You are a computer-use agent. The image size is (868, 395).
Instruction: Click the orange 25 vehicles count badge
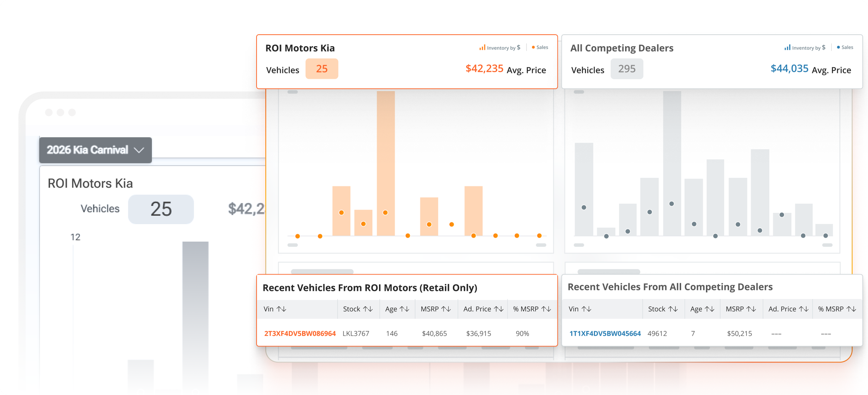tap(322, 69)
